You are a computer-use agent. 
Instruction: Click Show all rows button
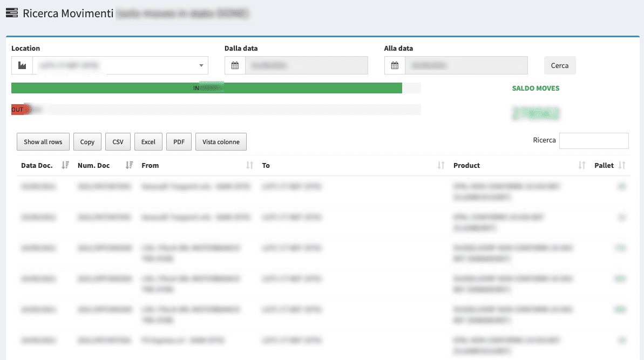tap(43, 142)
